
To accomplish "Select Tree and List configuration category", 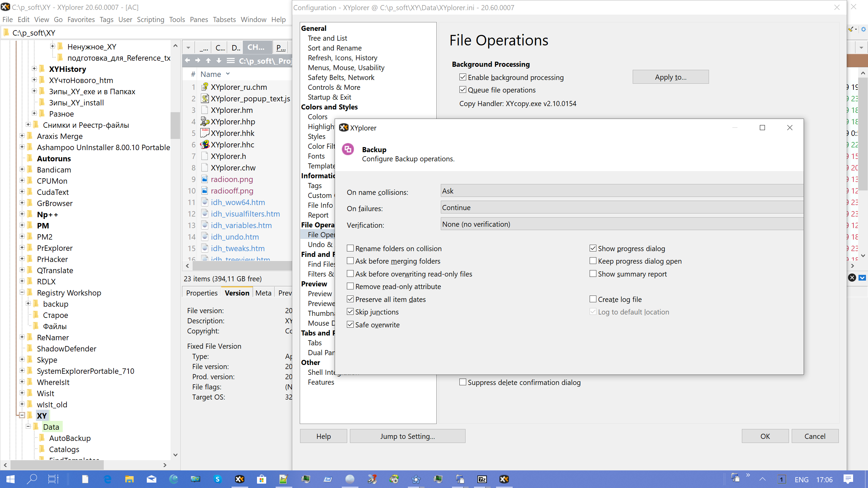I will point(327,38).
